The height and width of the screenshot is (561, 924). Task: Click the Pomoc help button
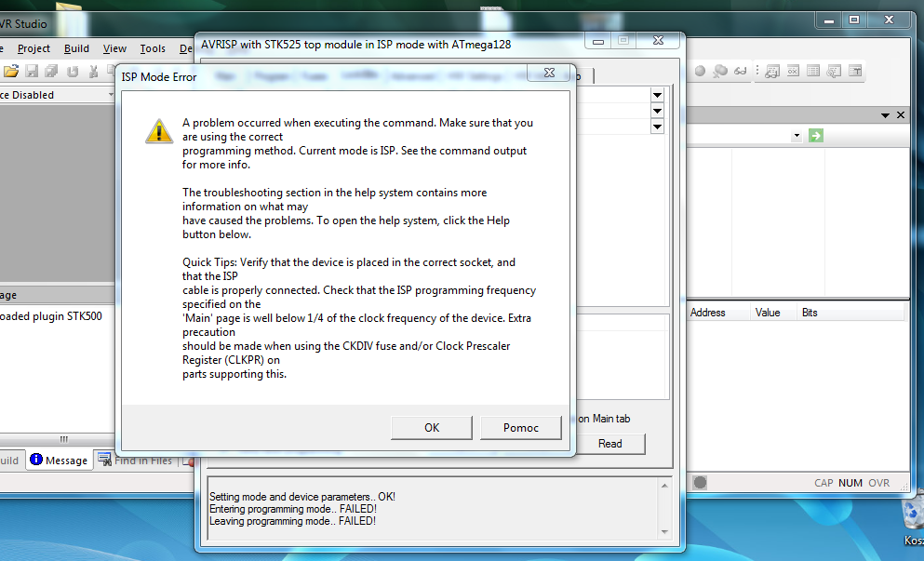(520, 428)
